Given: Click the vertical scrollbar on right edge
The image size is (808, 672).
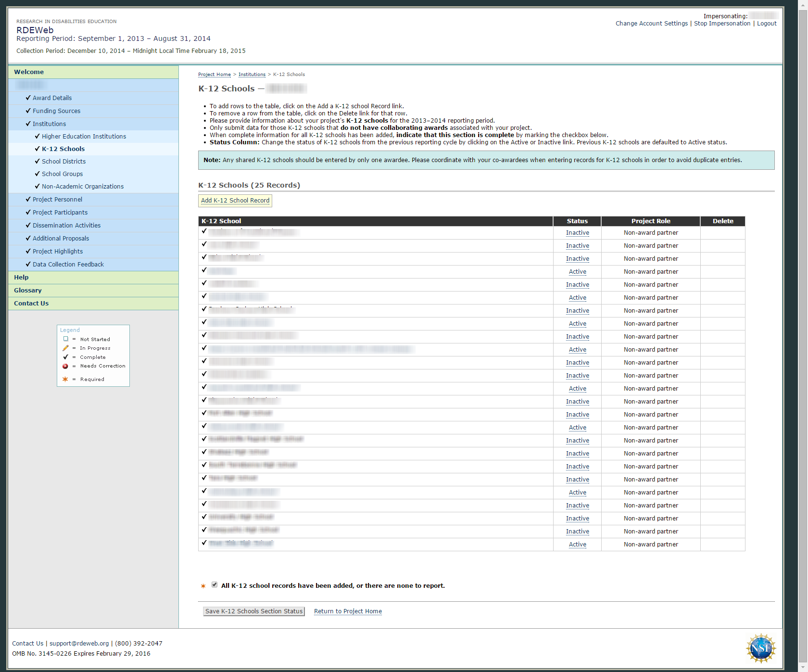Looking at the screenshot, I should pos(802,337).
